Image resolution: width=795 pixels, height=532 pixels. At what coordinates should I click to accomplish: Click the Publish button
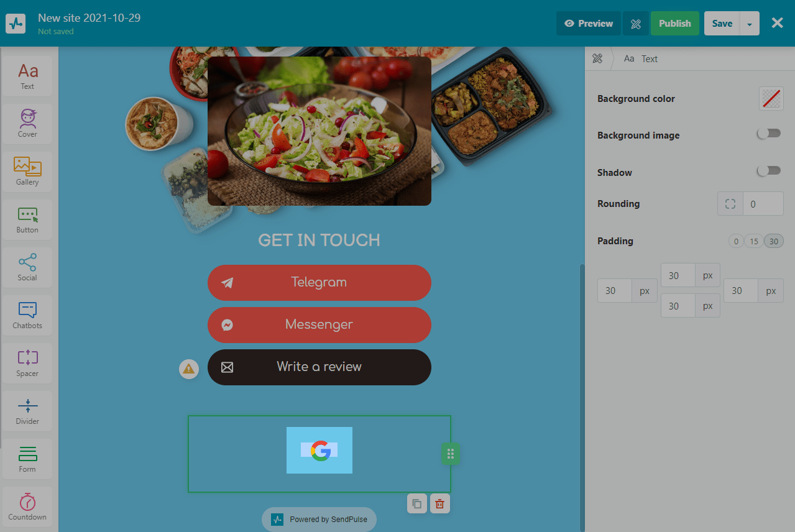[x=675, y=24]
